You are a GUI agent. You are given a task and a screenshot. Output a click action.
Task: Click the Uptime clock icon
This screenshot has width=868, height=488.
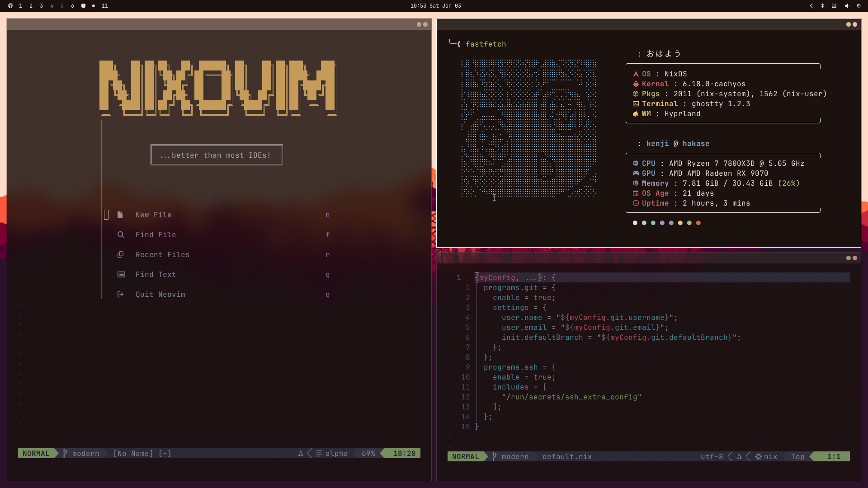(x=636, y=203)
